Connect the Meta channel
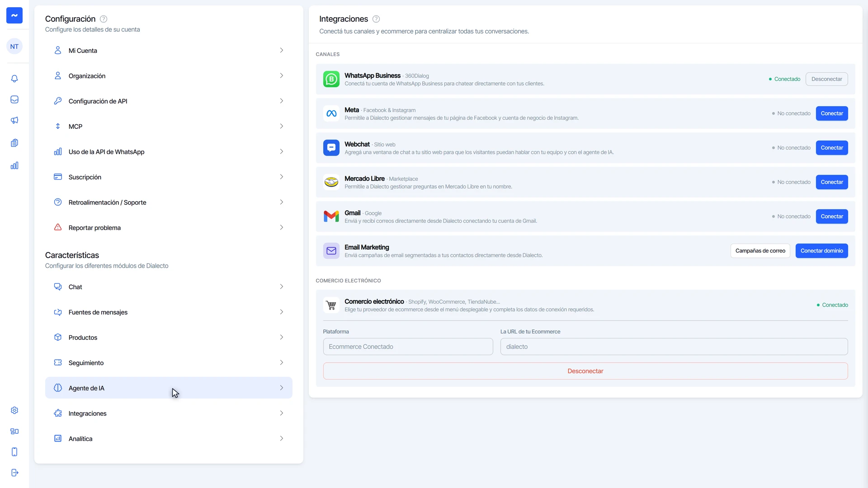The height and width of the screenshot is (488, 868). pyautogui.click(x=832, y=113)
